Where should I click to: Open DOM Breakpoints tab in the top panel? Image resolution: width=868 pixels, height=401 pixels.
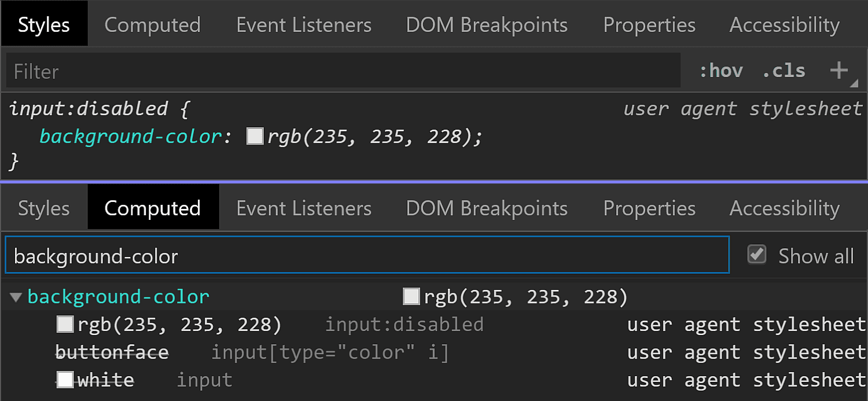[x=487, y=25]
